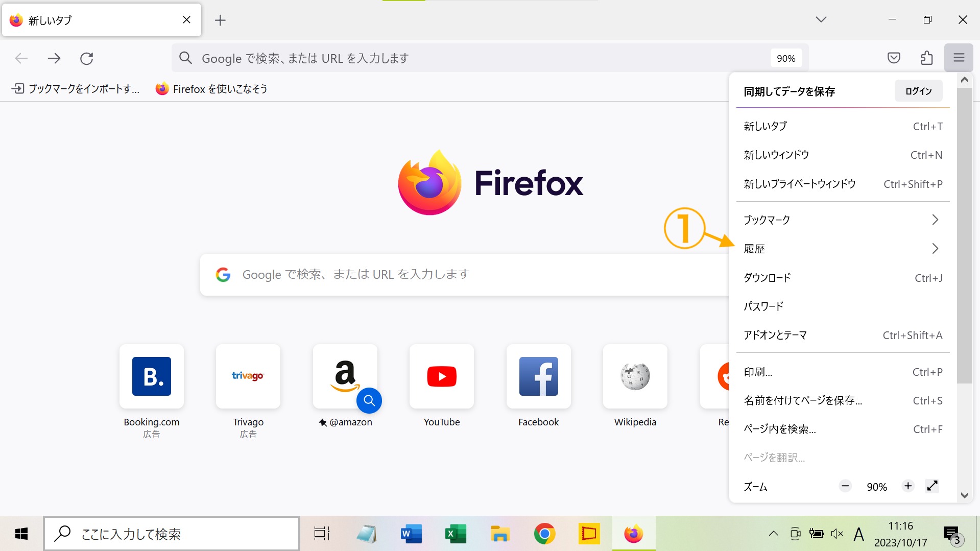Increase zoom with plus button
980x551 pixels.
(x=907, y=486)
